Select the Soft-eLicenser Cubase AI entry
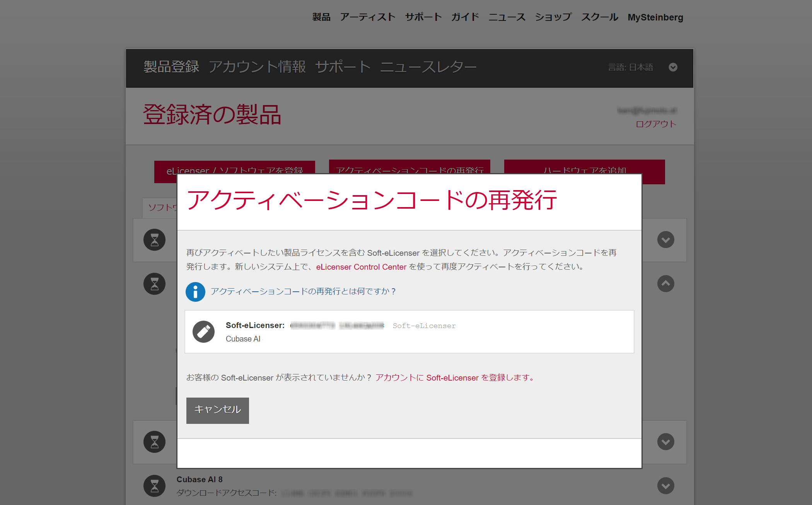 click(x=409, y=332)
